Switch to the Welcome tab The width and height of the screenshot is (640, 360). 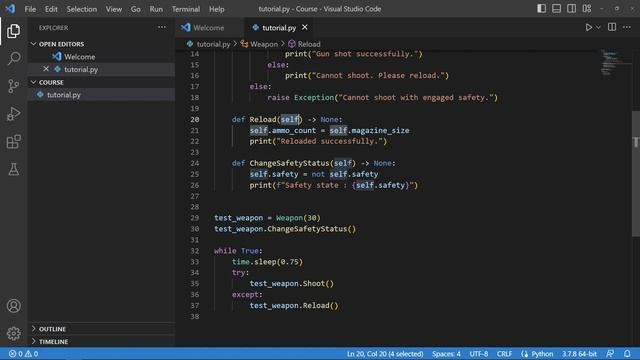point(209,28)
